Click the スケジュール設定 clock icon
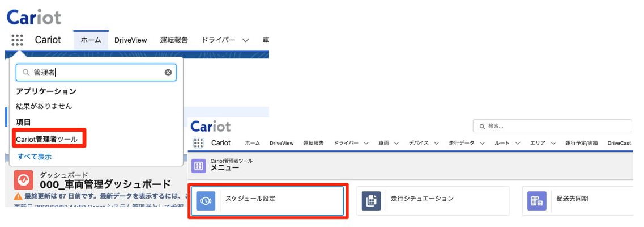 tap(206, 201)
